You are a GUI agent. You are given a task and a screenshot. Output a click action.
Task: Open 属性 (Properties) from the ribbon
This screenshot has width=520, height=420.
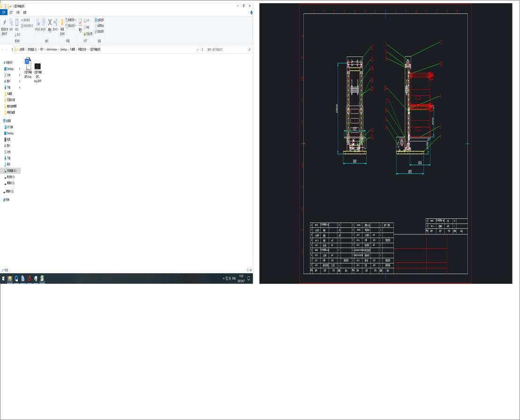coord(80,23)
